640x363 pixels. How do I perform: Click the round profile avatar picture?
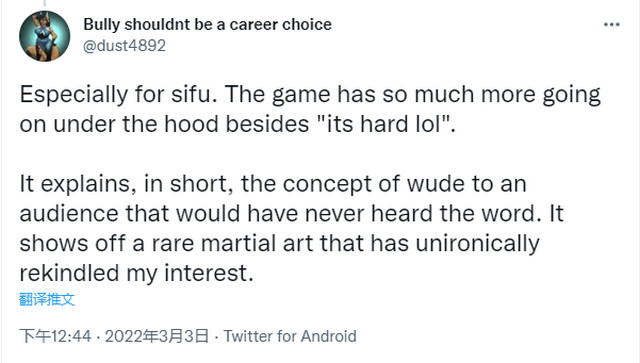[44, 36]
